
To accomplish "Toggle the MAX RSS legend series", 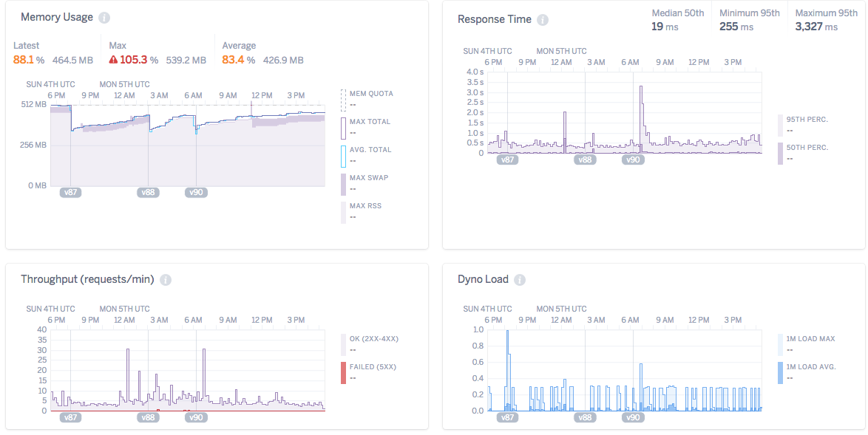I will click(361, 212).
